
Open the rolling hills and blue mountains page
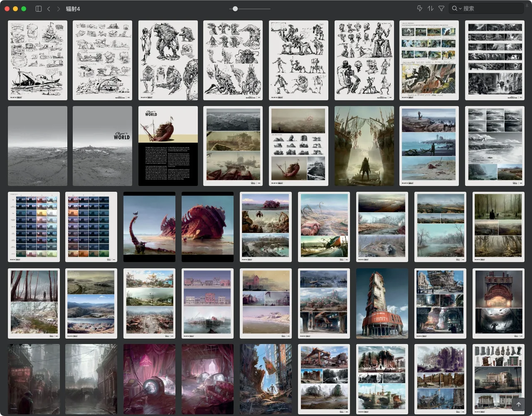coord(91,303)
